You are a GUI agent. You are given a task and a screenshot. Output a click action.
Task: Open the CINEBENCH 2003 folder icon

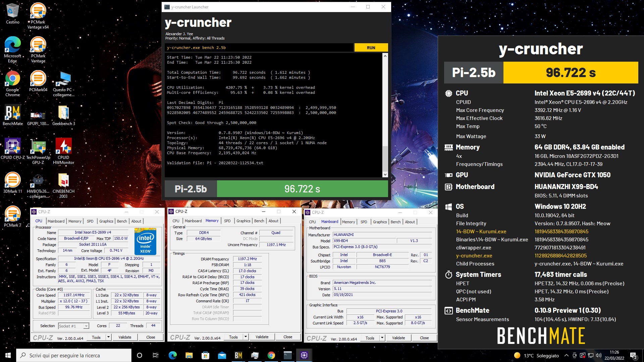(x=63, y=185)
